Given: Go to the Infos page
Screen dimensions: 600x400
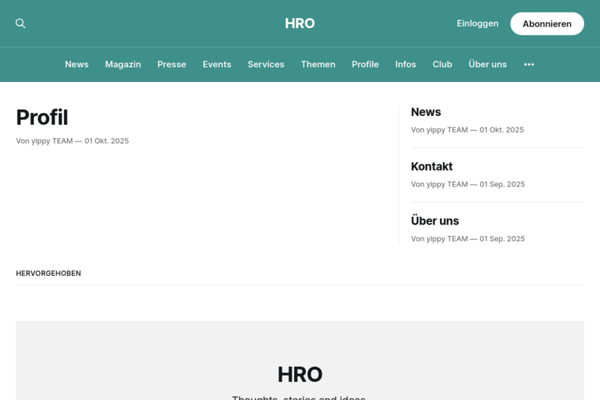Looking at the screenshot, I should pos(405,64).
